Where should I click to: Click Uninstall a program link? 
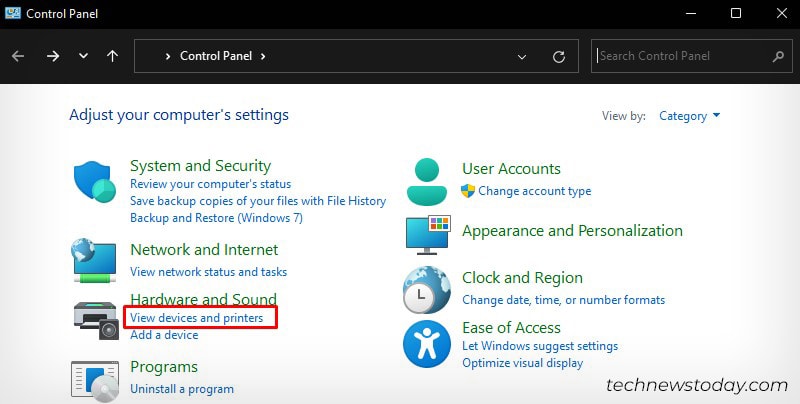coord(182,389)
